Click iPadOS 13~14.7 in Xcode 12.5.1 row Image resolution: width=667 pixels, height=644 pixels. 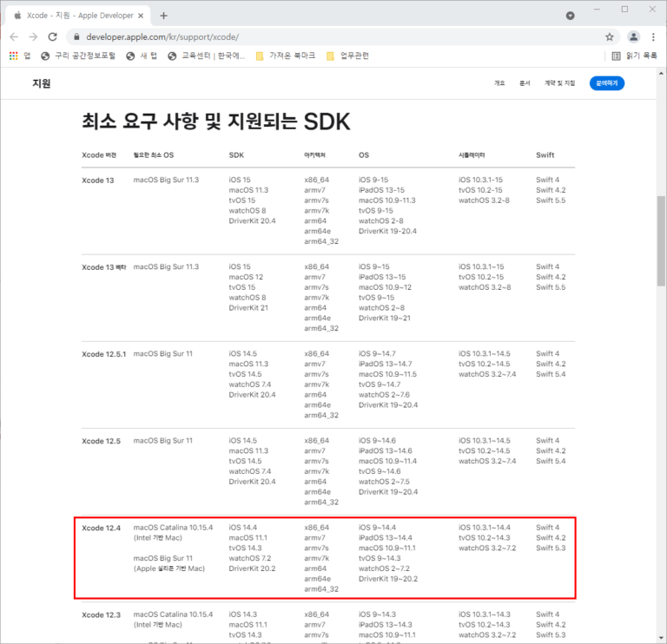386,364
